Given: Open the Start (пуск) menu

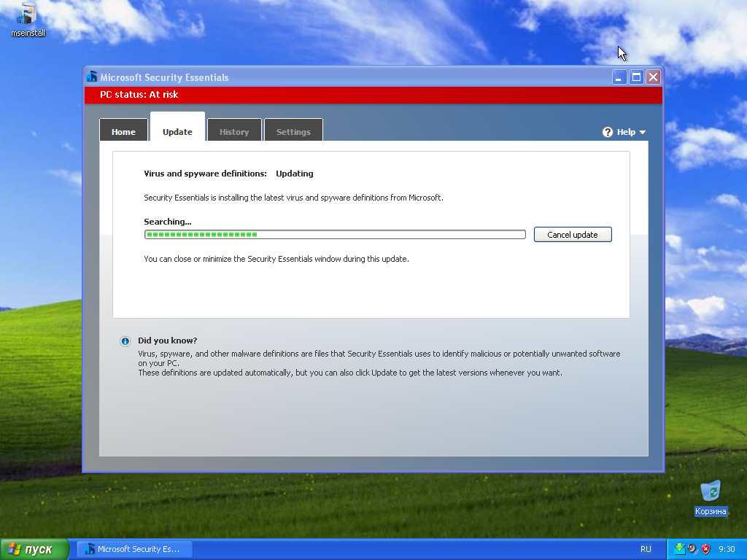Looking at the screenshot, I should 34,549.
